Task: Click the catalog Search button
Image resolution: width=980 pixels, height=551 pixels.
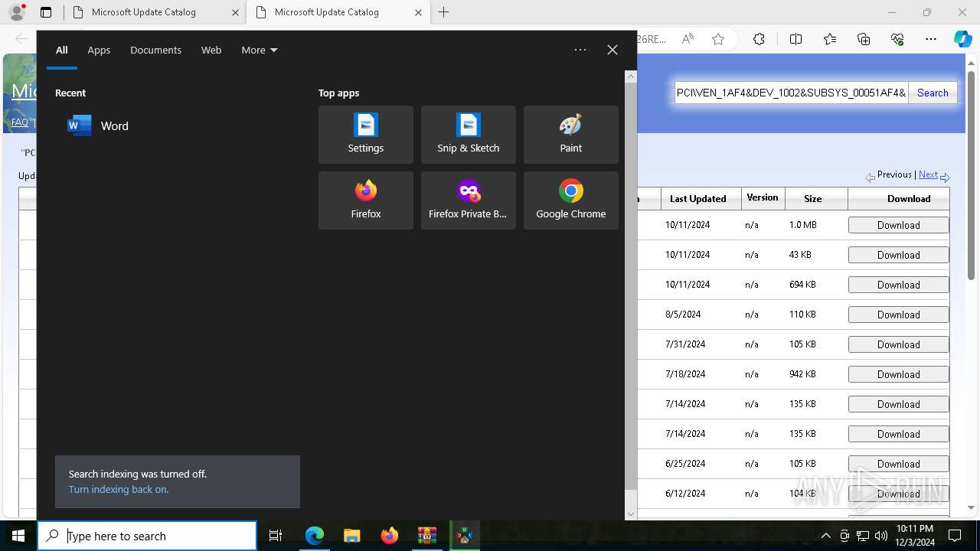Action: pos(933,93)
